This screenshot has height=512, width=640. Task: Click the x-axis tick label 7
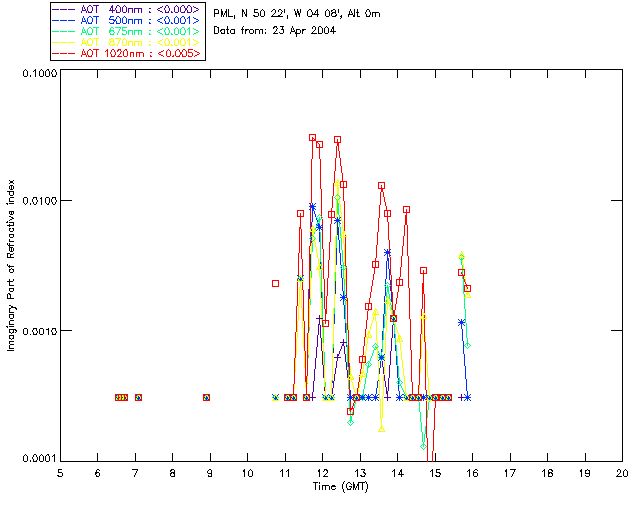[x=135, y=473]
